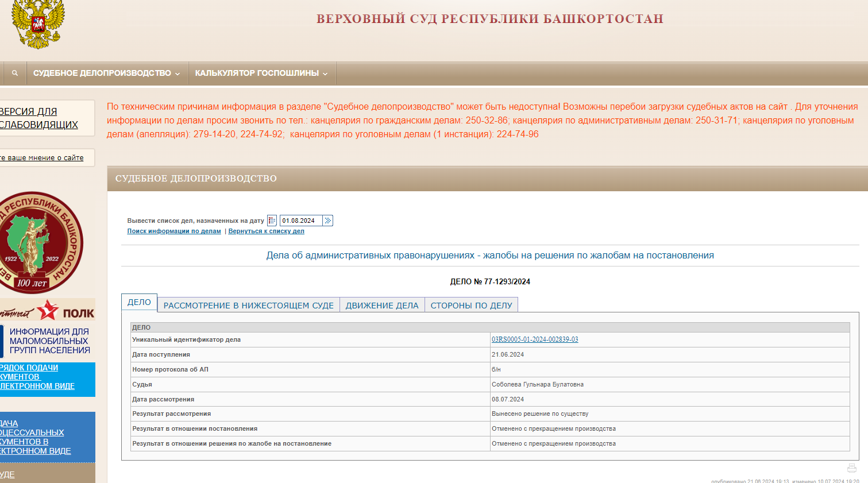The height and width of the screenshot is (483, 868).
Task: Click the search magnifier icon in navbar
Action: 15,73
